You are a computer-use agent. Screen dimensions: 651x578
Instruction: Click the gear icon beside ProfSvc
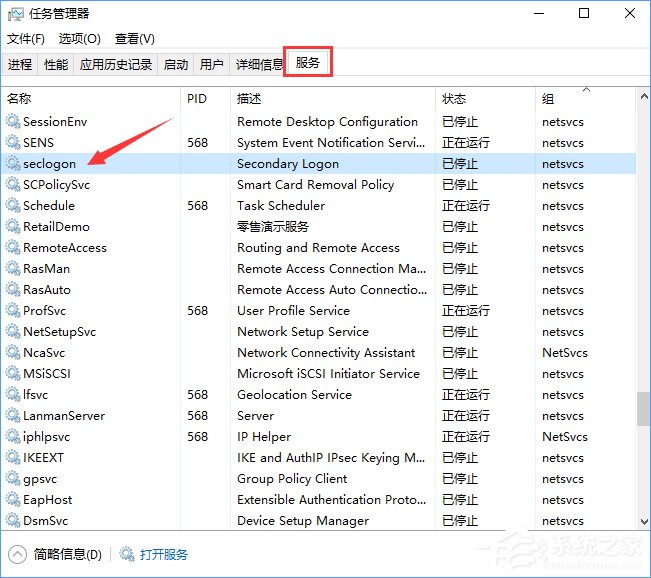point(13,311)
